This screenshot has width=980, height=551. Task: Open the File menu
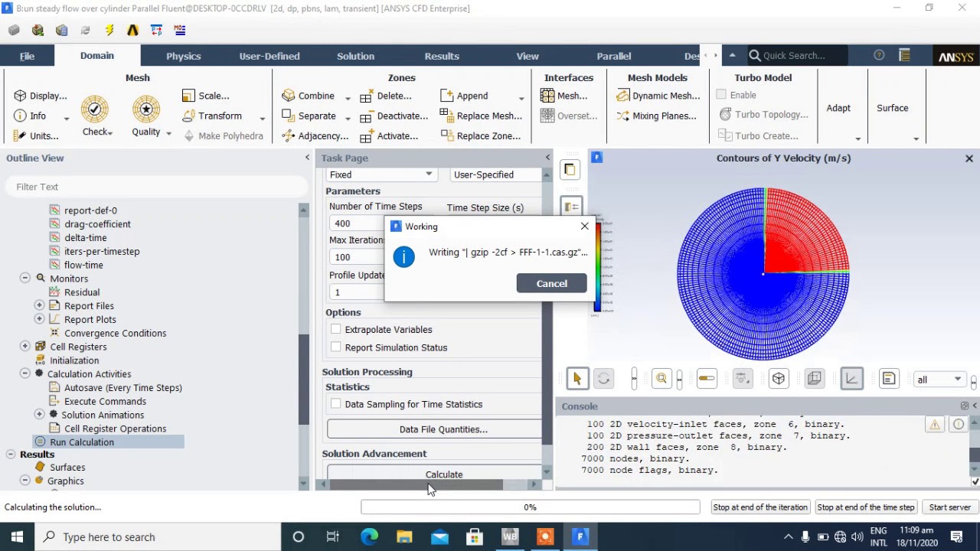pyautogui.click(x=27, y=56)
